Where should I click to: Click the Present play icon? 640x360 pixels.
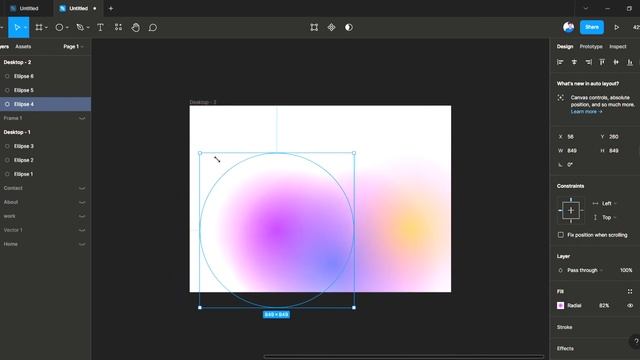(617, 27)
